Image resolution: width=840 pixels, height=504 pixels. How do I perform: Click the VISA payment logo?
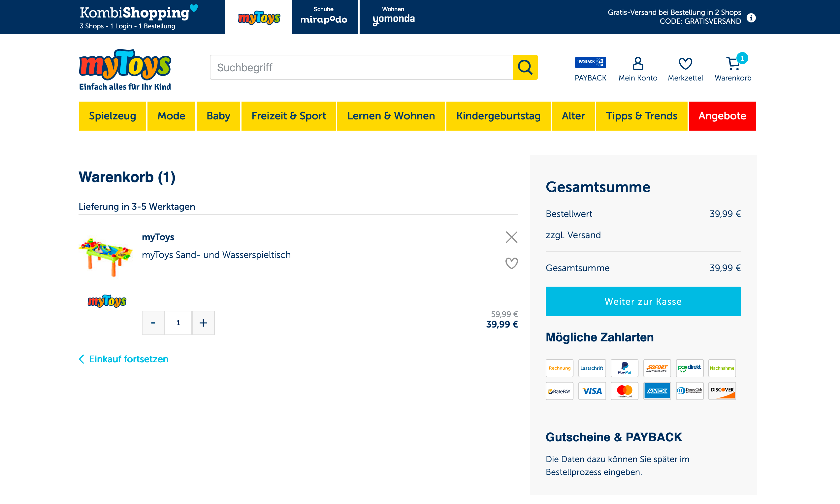[x=592, y=391]
